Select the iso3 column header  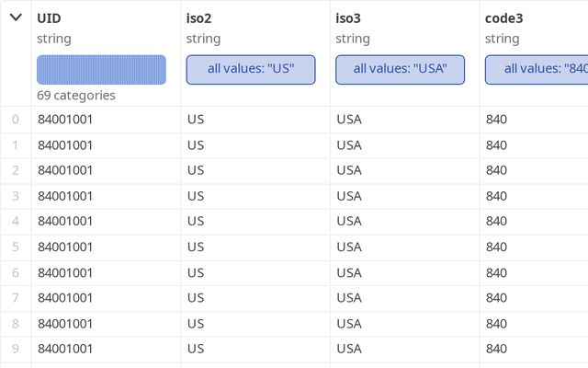tap(348, 17)
